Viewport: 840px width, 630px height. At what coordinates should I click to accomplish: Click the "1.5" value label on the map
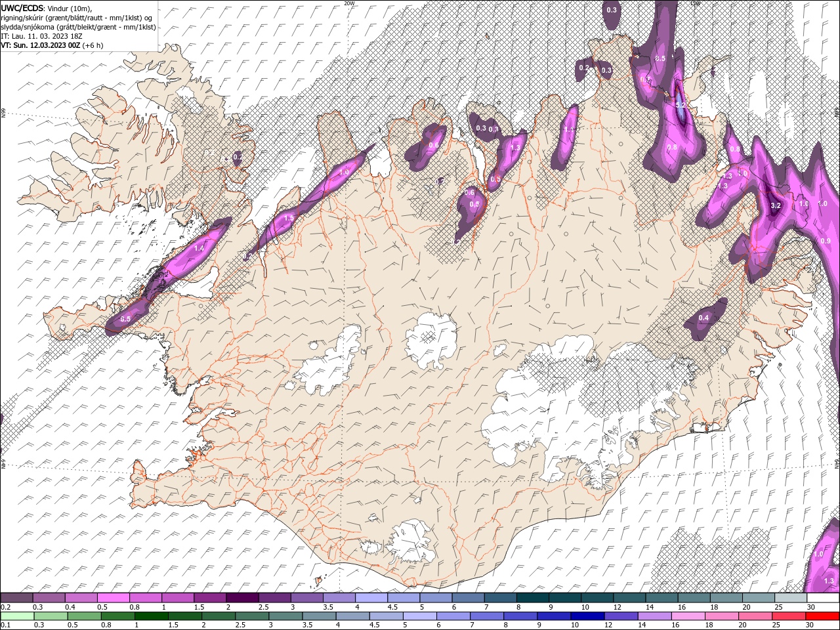[289, 218]
